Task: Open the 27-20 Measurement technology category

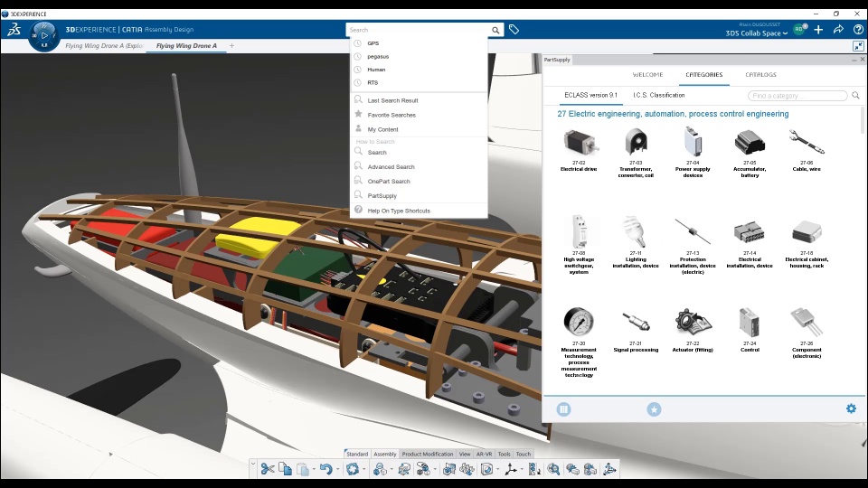Action: pos(579,343)
